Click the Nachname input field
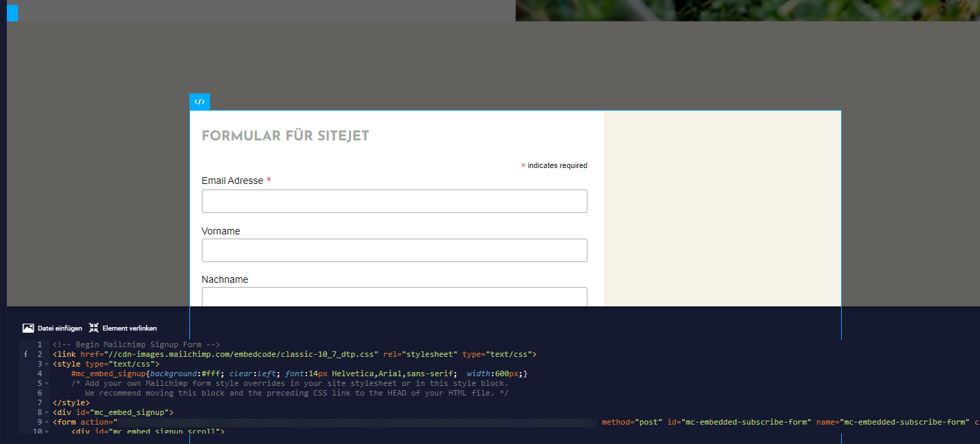The width and height of the screenshot is (980, 444). [x=395, y=297]
